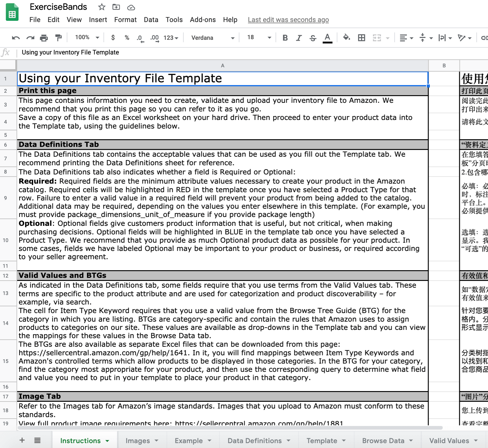Click the Fill color bucket icon
488x448 pixels.
pos(346,38)
